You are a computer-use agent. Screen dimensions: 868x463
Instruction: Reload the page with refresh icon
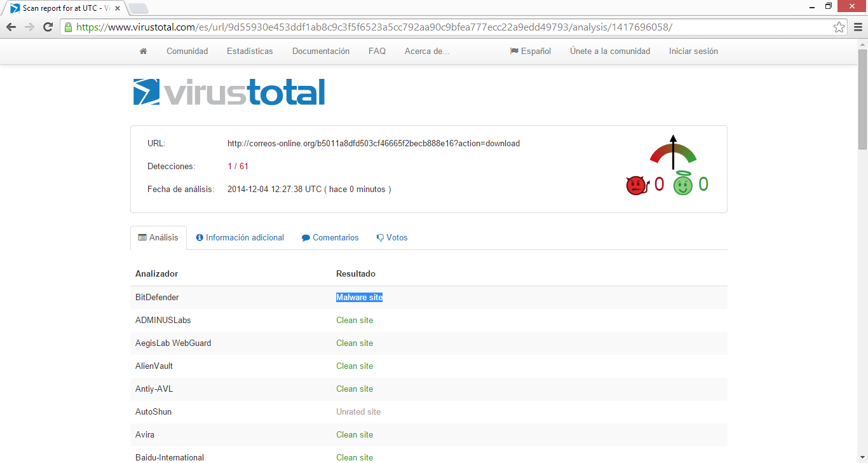pyautogui.click(x=48, y=27)
